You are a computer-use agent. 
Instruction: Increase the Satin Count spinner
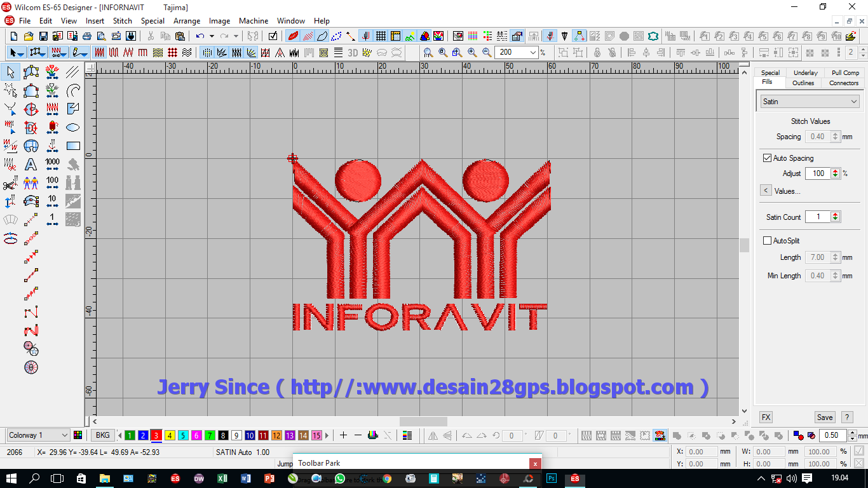[836, 214]
